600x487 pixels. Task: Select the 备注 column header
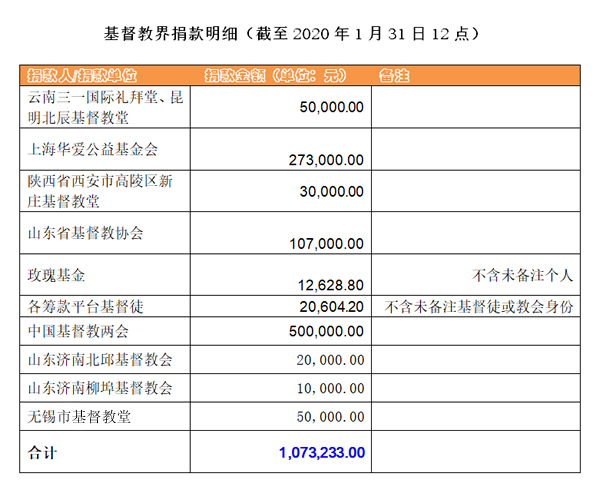click(x=396, y=76)
